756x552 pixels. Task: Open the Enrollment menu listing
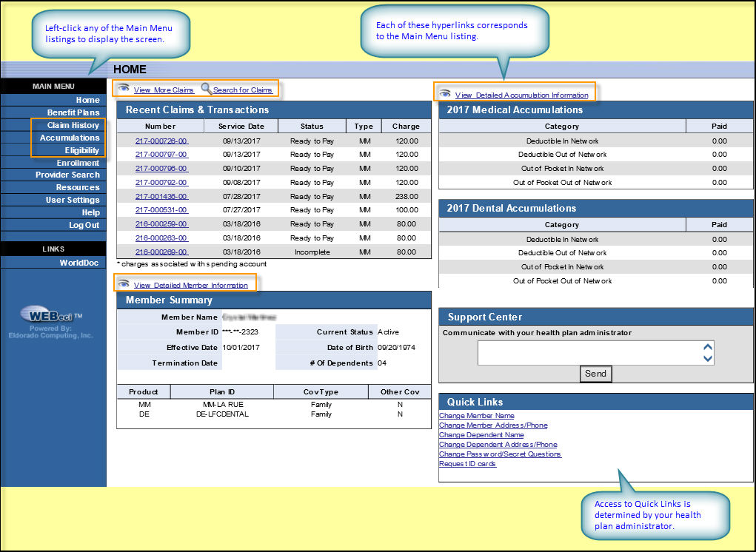click(x=78, y=163)
